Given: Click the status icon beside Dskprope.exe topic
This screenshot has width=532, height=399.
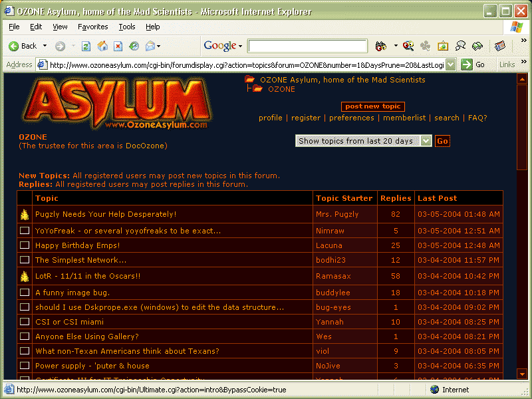Looking at the screenshot, I should click(25, 307).
